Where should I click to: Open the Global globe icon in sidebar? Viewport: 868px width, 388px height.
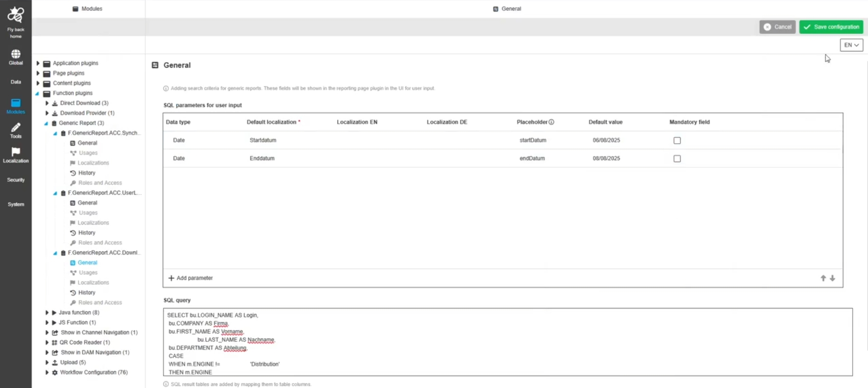pyautogui.click(x=15, y=54)
